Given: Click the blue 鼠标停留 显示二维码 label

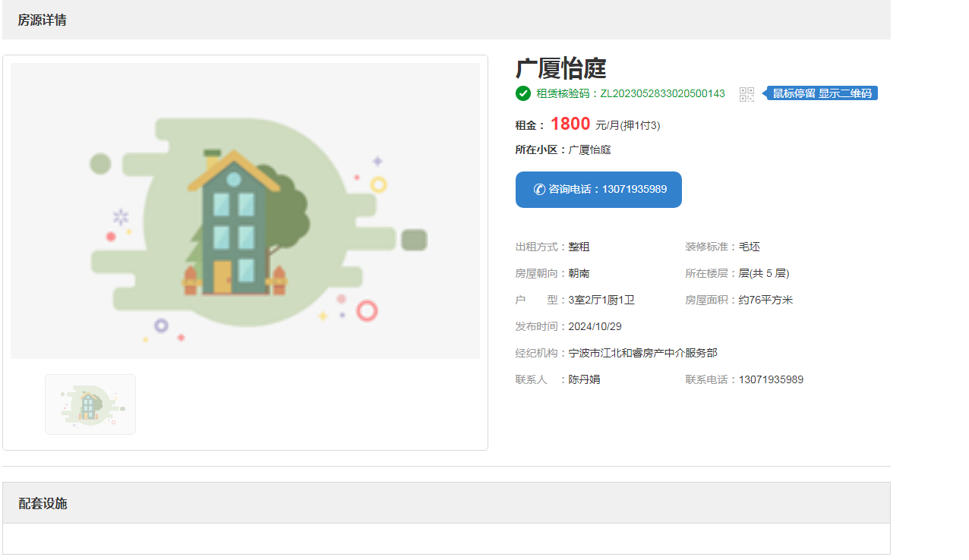Looking at the screenshot, I should (x=823, y=93).
